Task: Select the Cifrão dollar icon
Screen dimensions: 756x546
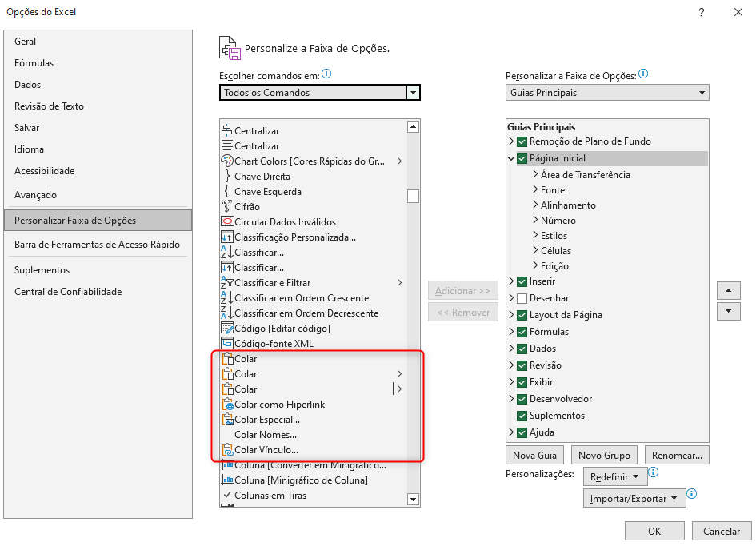Action: click(x=226, y=207)
